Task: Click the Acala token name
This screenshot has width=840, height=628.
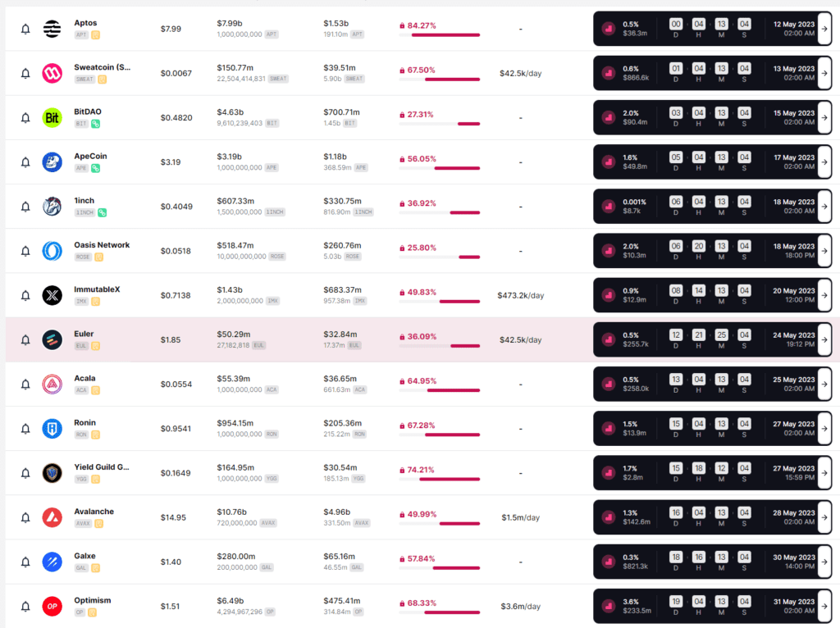Action: click(85, 379)
